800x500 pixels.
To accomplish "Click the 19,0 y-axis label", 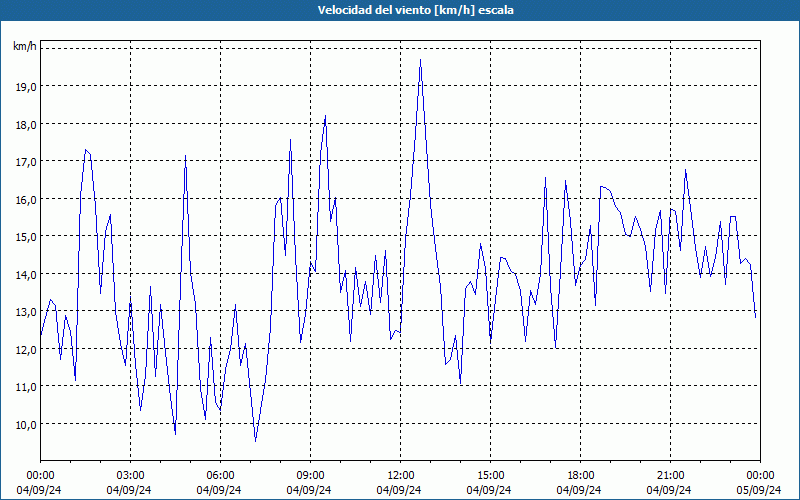I will (x=26, y=87).
